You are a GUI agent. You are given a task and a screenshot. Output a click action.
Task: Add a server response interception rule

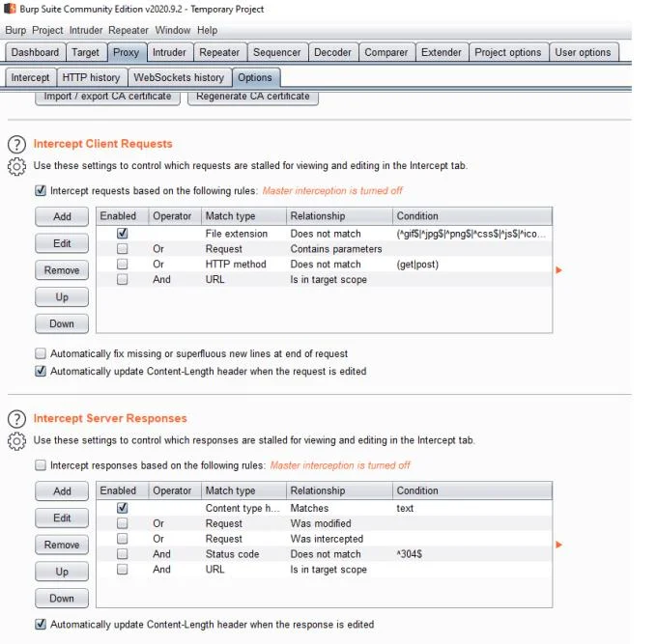pyautogui.click(x=62, y=491)
